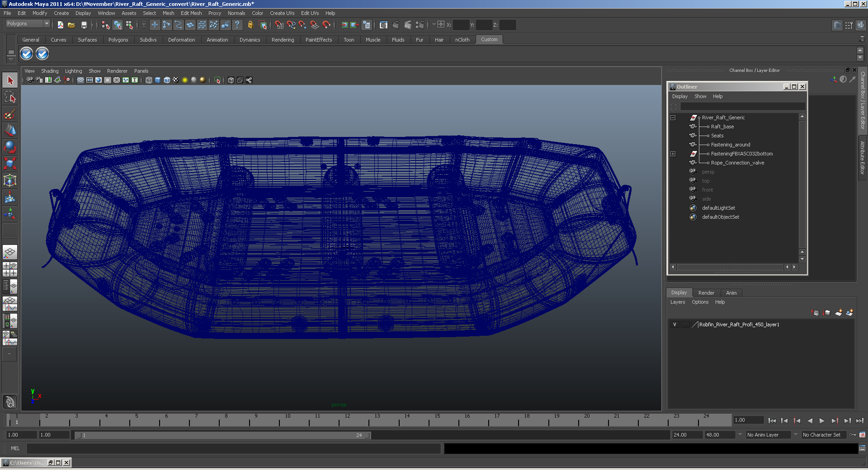The image size is (868, 470).
Task: Play animation forwards
Action: click(822, 421)
